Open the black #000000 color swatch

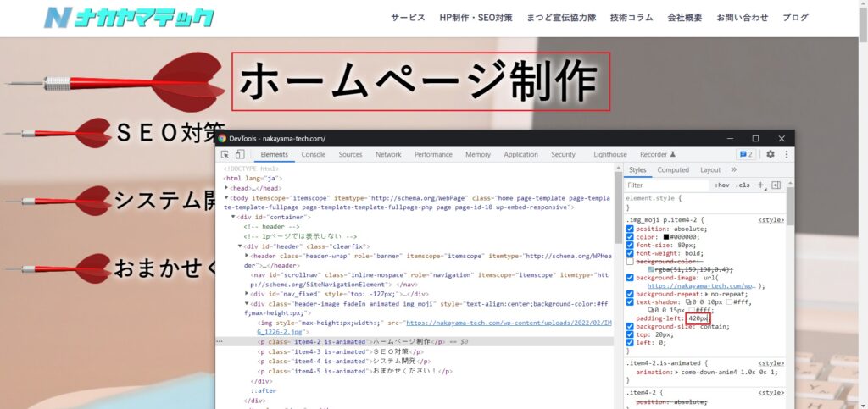tap(666, 237)
